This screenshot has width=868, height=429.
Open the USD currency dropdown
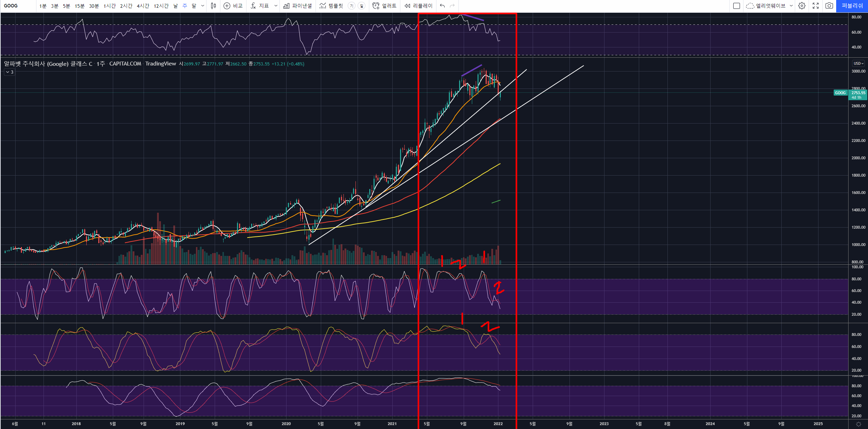(858, 63)
